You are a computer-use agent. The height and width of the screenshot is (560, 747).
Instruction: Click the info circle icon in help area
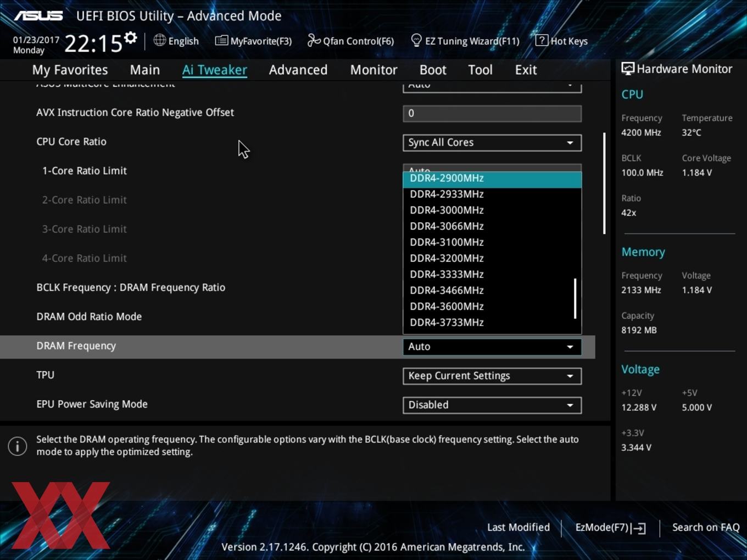point(18,446)
